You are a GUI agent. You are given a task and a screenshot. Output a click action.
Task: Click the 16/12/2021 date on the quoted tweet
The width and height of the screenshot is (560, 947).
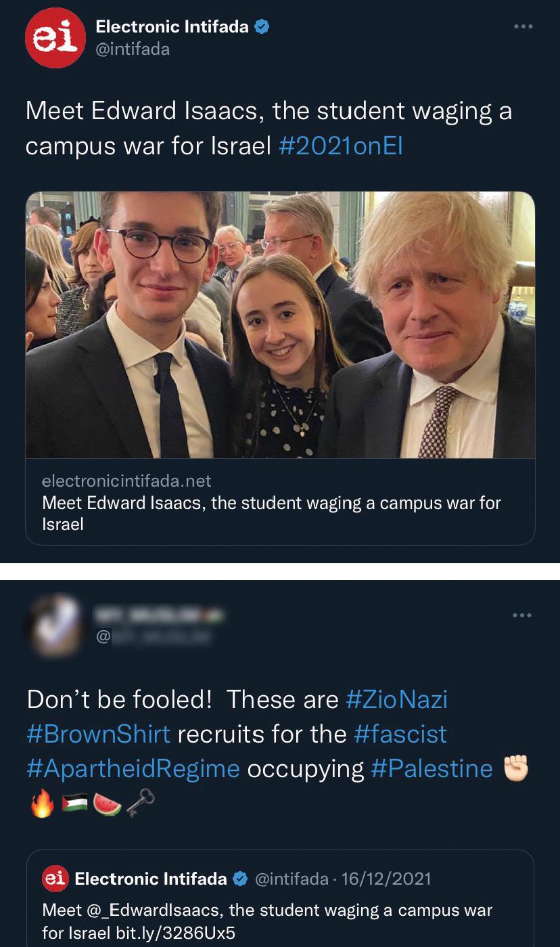(x=386, y=879)
